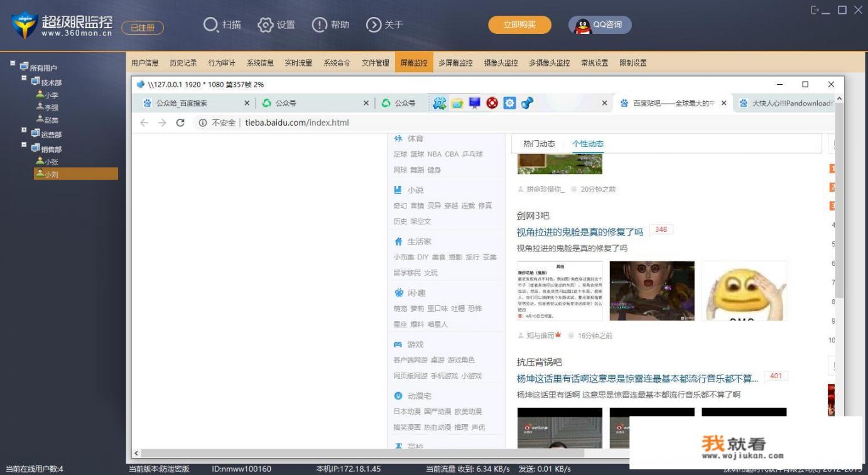
Task: Select user 赵美
Action: click(47, 120)
